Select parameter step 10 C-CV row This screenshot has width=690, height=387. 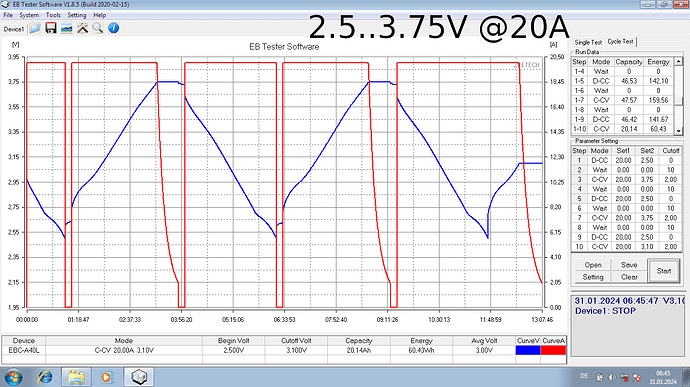pyautogui.click(x=627, y=247)
